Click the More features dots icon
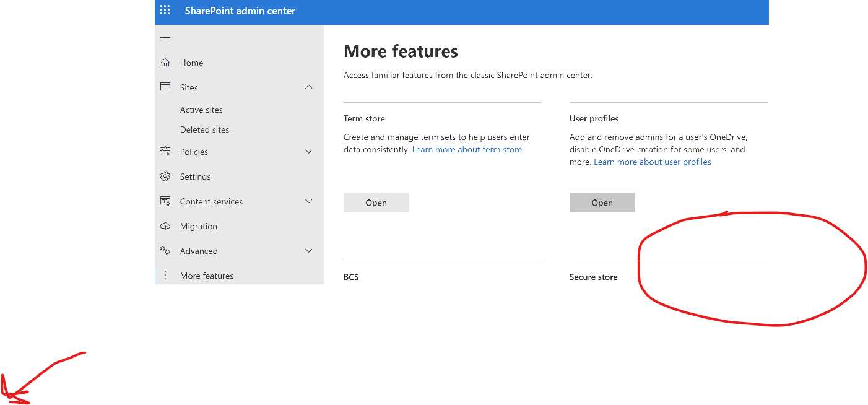This screenshot has width=868, height=405. [x=165, y=276]
